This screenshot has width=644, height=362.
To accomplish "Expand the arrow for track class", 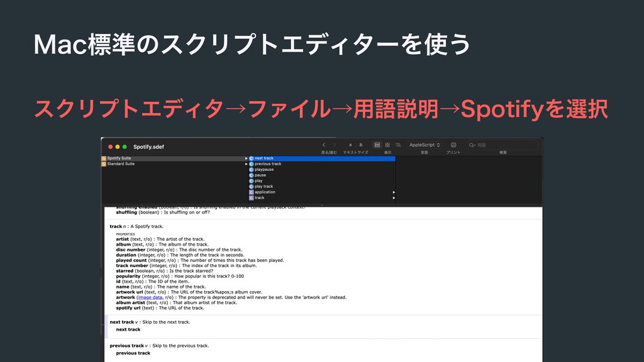I will tap(394, 198).
